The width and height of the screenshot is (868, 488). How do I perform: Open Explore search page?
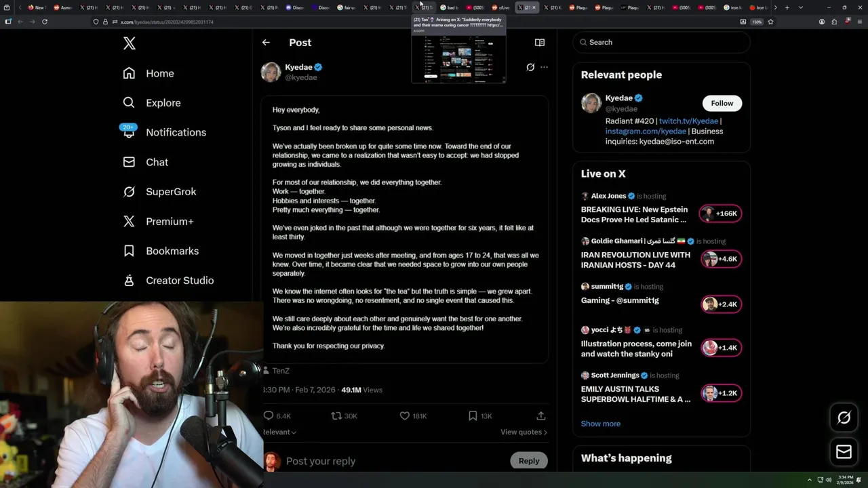click(x=152, y=103)
